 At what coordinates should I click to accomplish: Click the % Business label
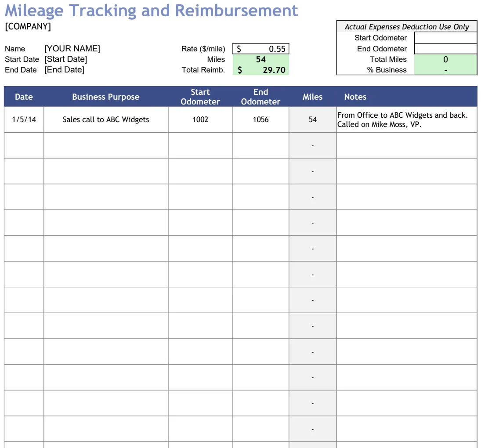387,70
